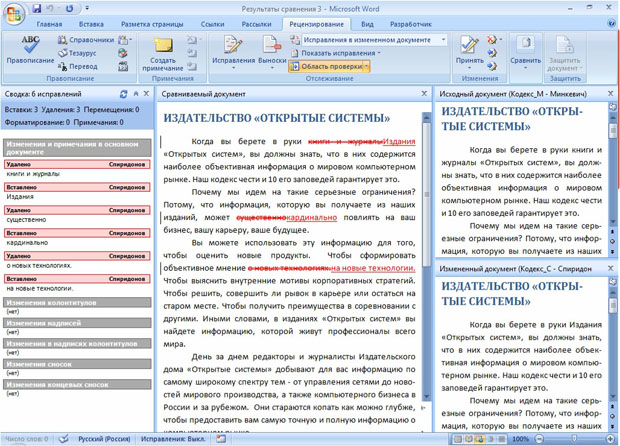
Task: Close the Сводка reviewing pane
Action: click(146, 94)
